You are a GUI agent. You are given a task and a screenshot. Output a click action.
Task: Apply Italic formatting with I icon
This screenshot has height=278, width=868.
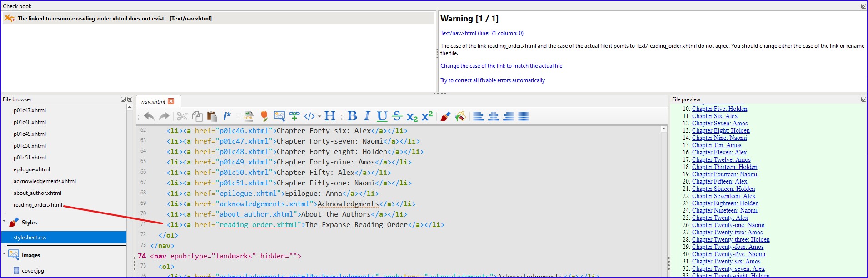click(x=367, y=116)
